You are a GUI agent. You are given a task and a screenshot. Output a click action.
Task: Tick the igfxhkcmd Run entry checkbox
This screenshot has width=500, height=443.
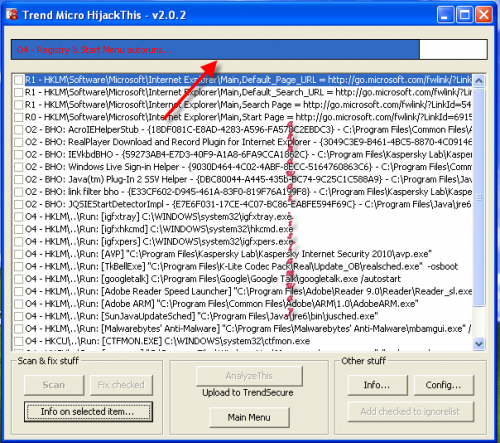point(19,229)
